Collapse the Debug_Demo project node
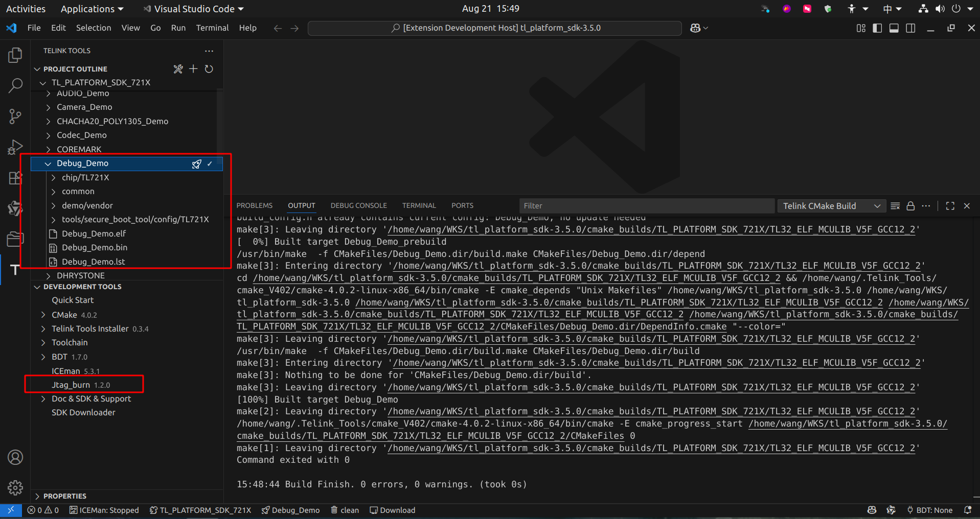Screen dimensions: 980x519 click(x=48, y=163)
